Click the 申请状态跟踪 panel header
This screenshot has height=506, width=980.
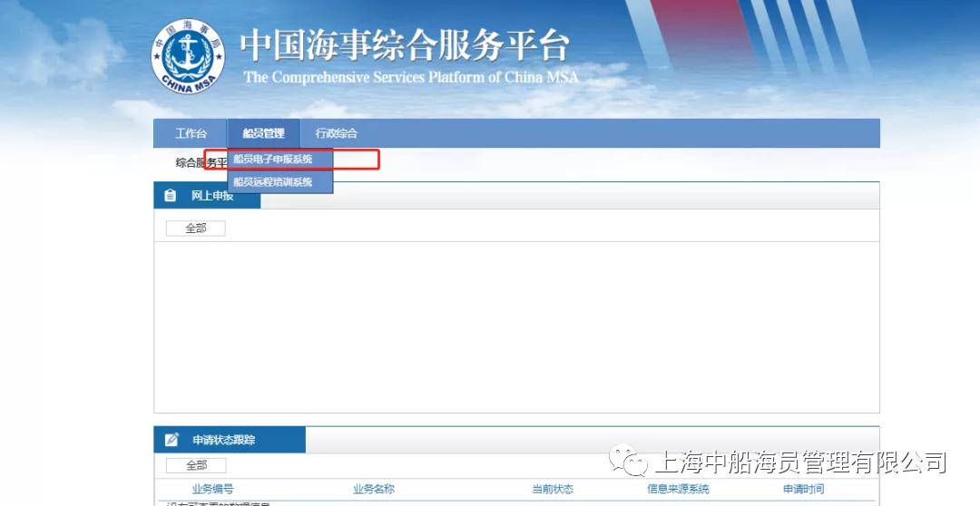[230, 440]
